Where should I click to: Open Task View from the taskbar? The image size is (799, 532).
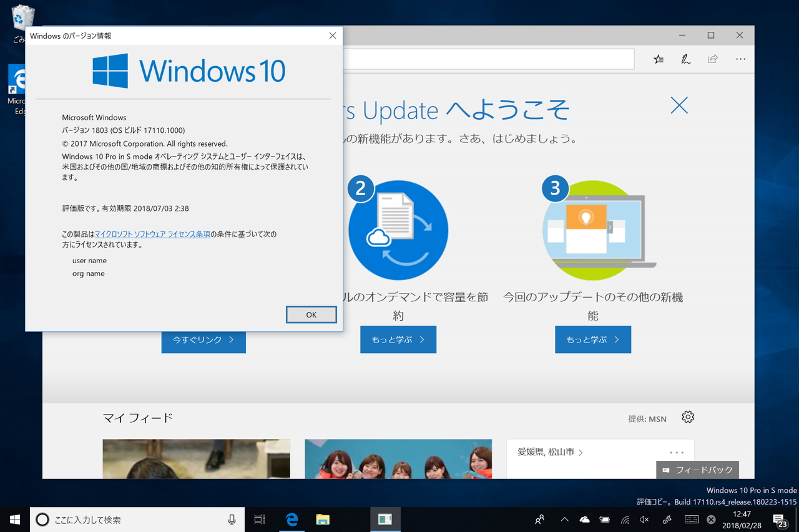260,519
